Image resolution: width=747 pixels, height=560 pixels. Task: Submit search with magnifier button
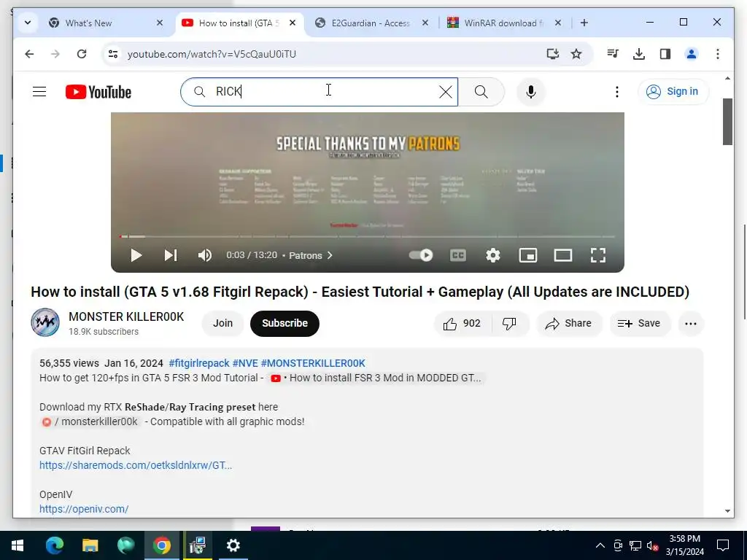click(x=481, y=92)
